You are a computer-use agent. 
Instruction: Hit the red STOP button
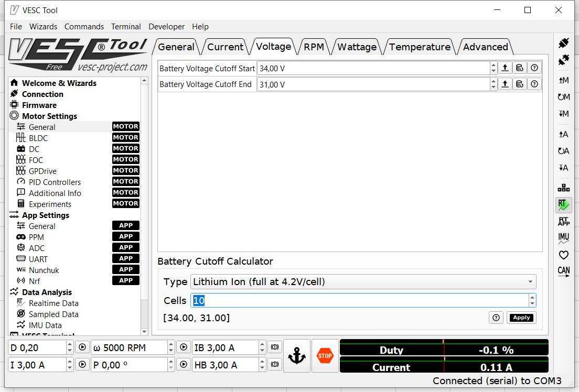(x=325, y=356)
